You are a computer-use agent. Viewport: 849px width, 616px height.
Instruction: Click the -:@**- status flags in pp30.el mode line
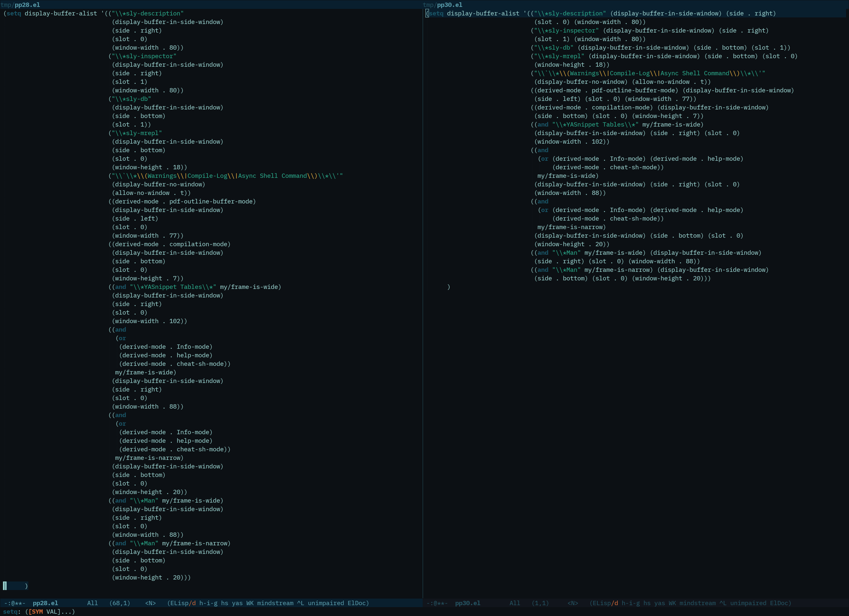437,603
